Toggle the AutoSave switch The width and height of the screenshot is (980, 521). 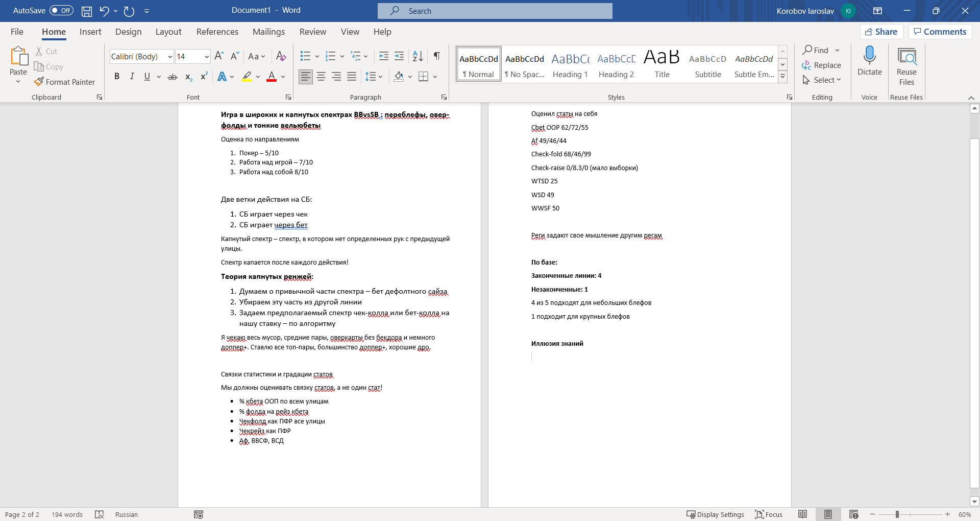pos(61,10)
